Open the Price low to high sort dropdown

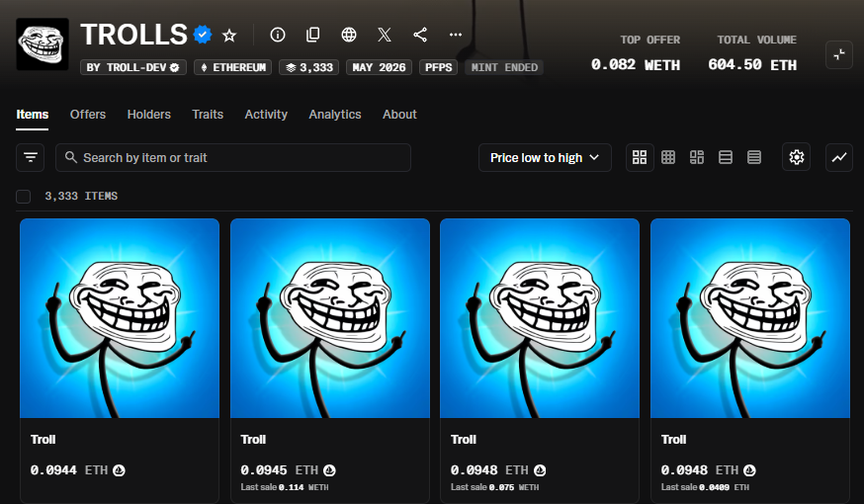point(545,157)
